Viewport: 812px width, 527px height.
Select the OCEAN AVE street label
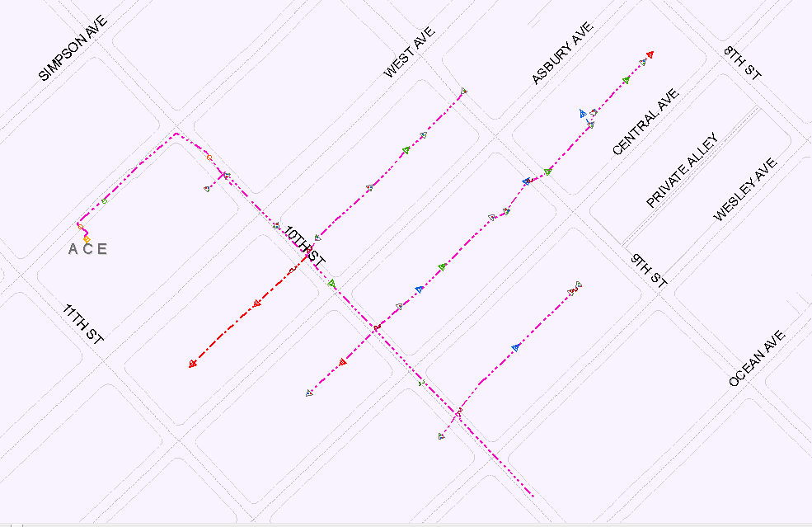tap(757, 359)
